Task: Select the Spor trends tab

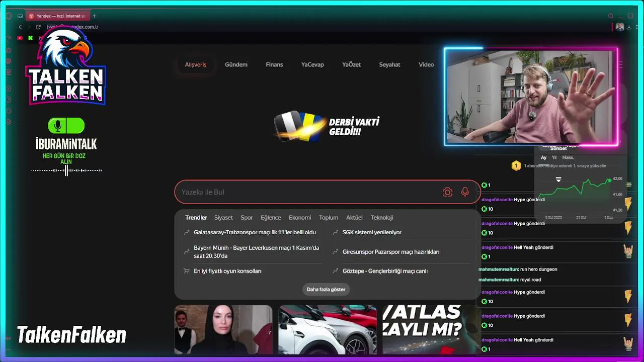Action: (x=247, y=218)
